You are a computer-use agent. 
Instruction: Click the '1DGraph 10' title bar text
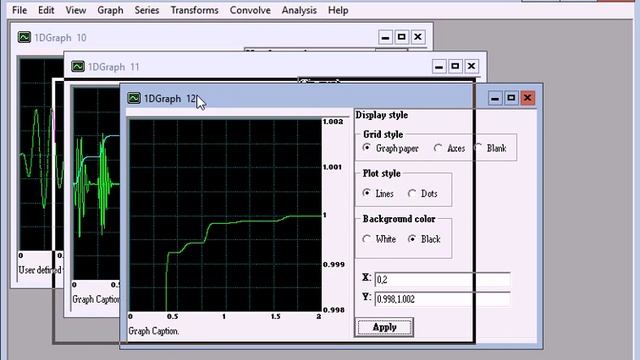pos(60,38)
